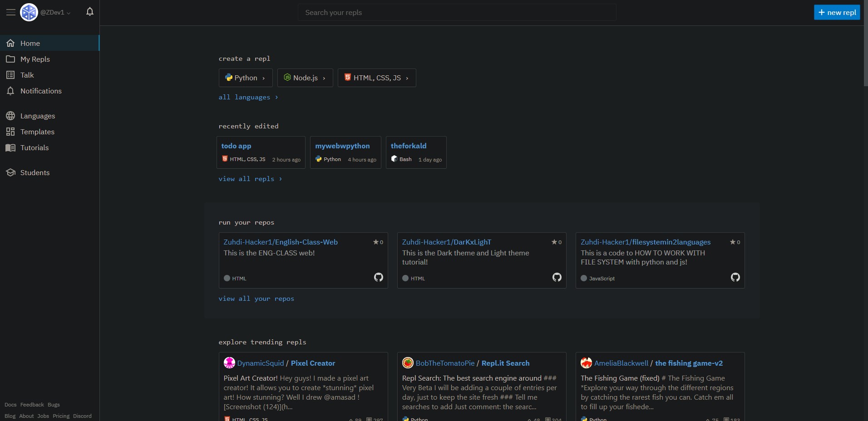Open Talk community page
The width and height of the screenshot is (868, 421).
point(49,75)
